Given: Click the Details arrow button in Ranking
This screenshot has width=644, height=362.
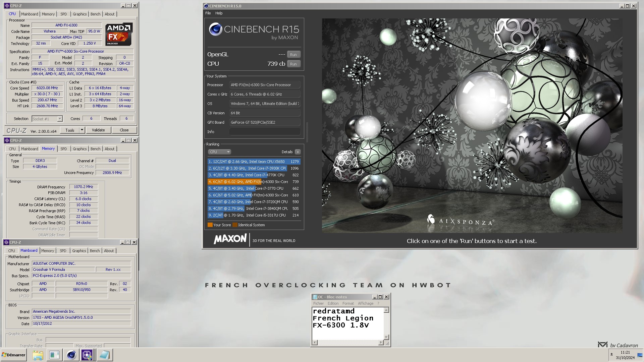Looking at the screenshot, I should point(298,152).
